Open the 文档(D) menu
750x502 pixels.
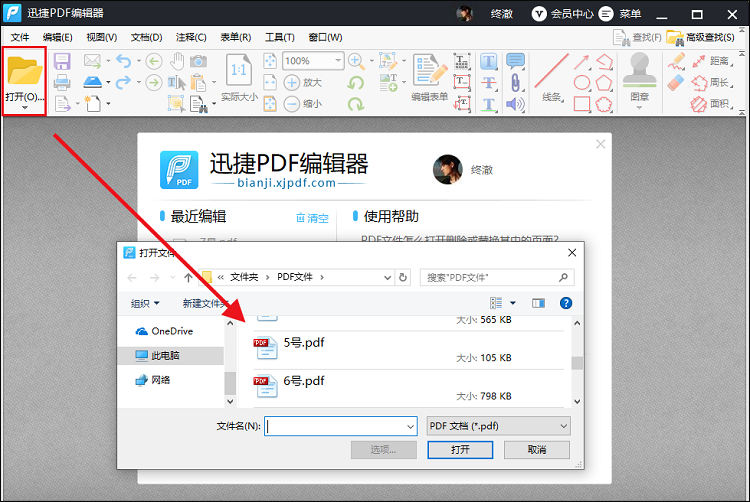tap(146, 37)
